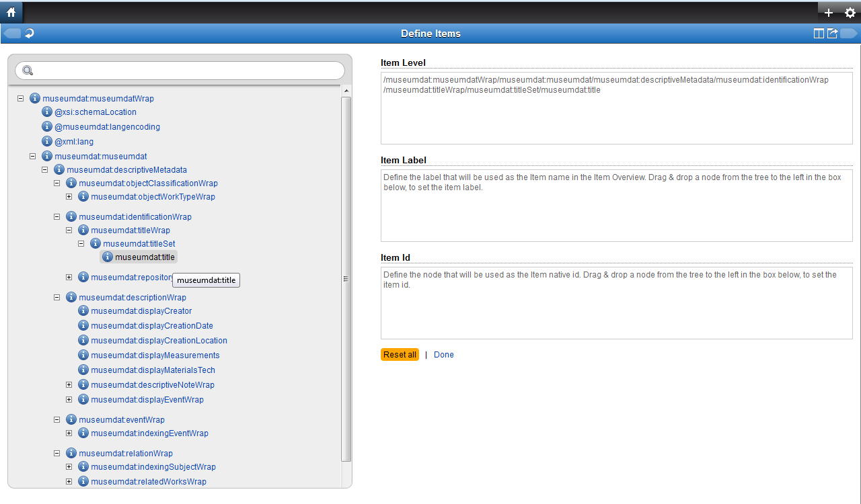
Task: Click info icon of museumdat:title
Action: pos(108,257)
